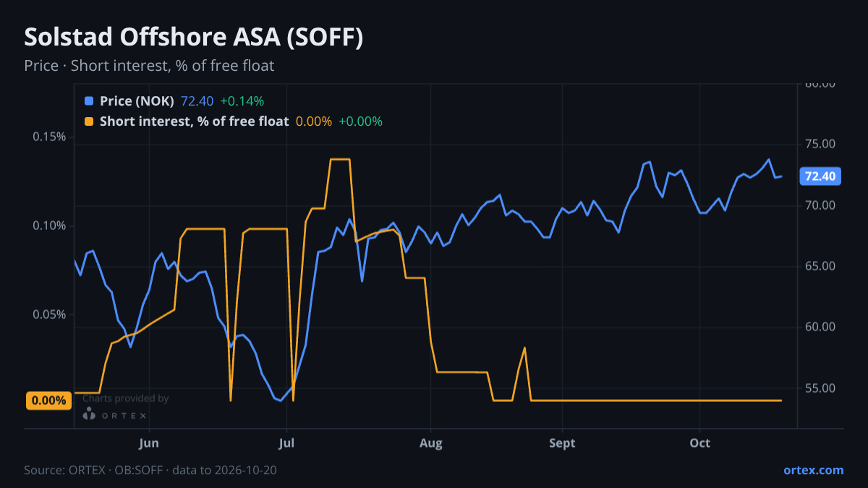Click the blue Price legend marker
The image size is (868, 488).
point(89,101)
